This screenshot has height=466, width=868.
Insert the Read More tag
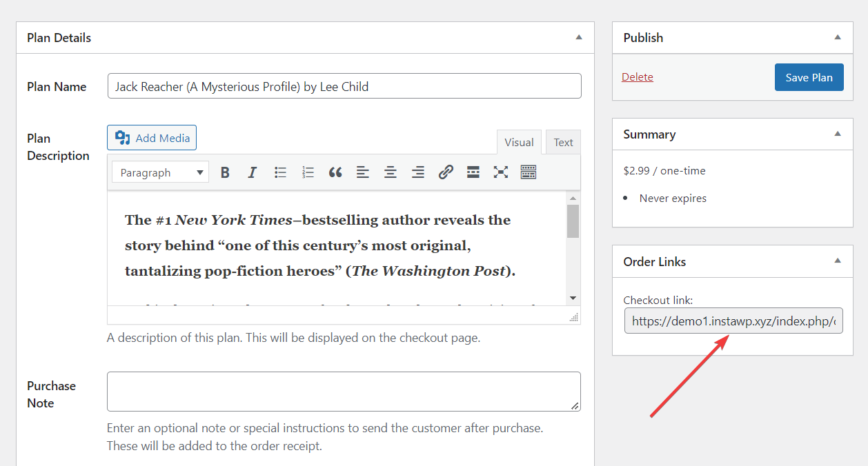tap(473, 172)
